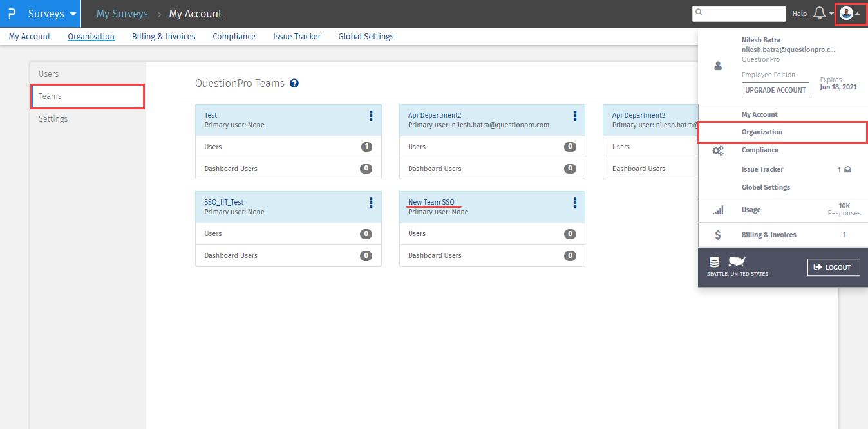Open three-dot menu for SSO_JIT_Test team

coord(371,203)
